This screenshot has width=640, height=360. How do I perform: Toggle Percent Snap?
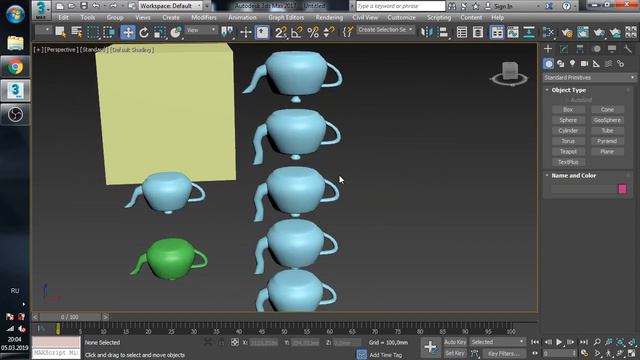pyautogui.click(x=313, y=32)
